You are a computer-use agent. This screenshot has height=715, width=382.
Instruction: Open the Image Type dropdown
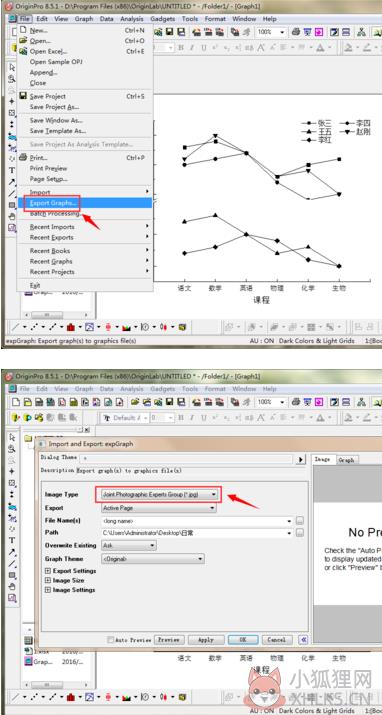coord(159,494)
